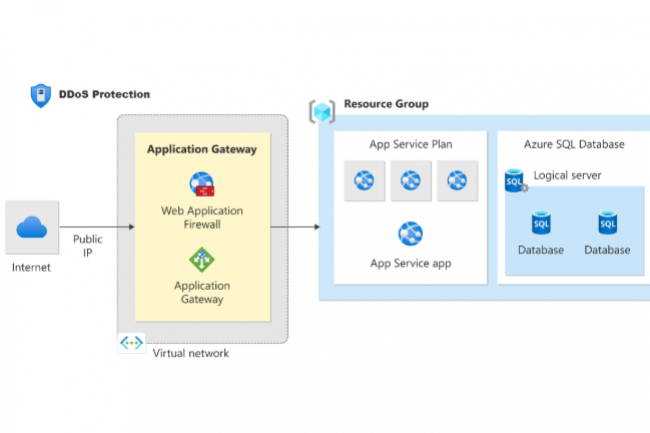Click the leftmost App Service Plan instance icon
Screen dimensions: 650x433
point(364,181)
